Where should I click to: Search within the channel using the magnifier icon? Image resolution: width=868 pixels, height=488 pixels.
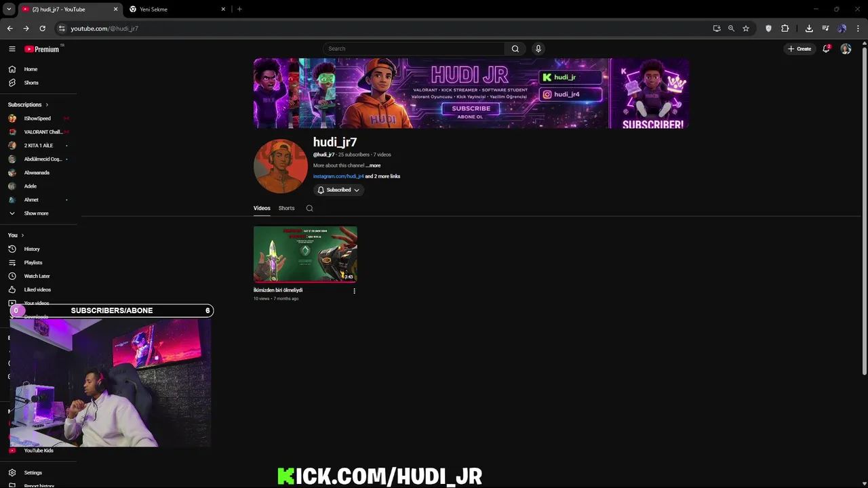(x=309, y=208)
